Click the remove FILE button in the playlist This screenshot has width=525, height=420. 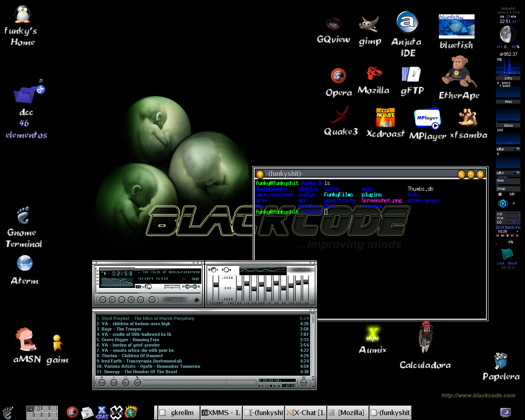[114, 383]
